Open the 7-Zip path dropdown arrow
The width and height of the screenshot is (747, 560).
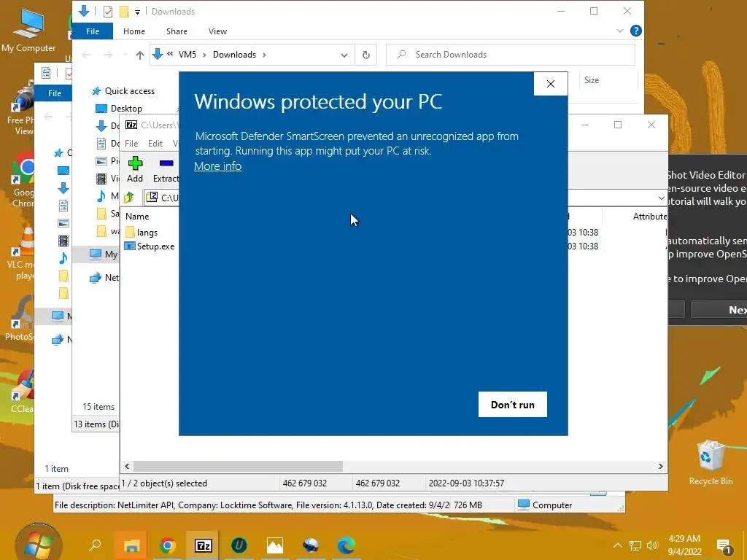(661, 198)
